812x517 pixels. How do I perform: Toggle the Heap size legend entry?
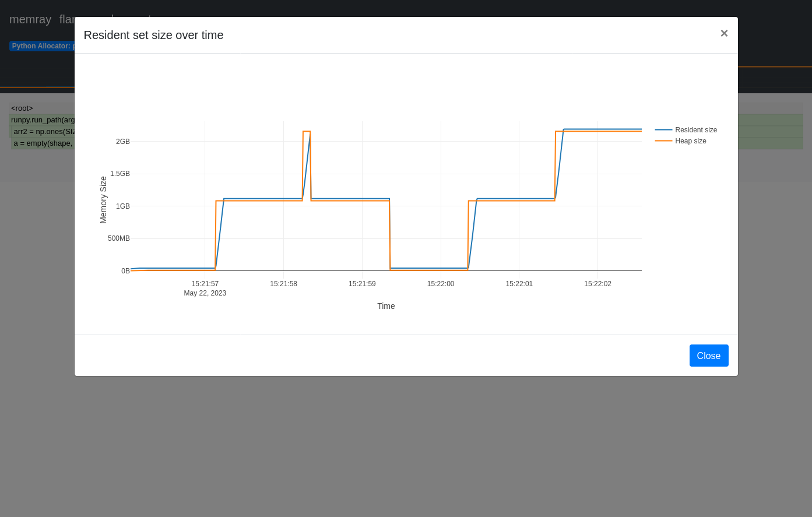(x=690, y=141)
